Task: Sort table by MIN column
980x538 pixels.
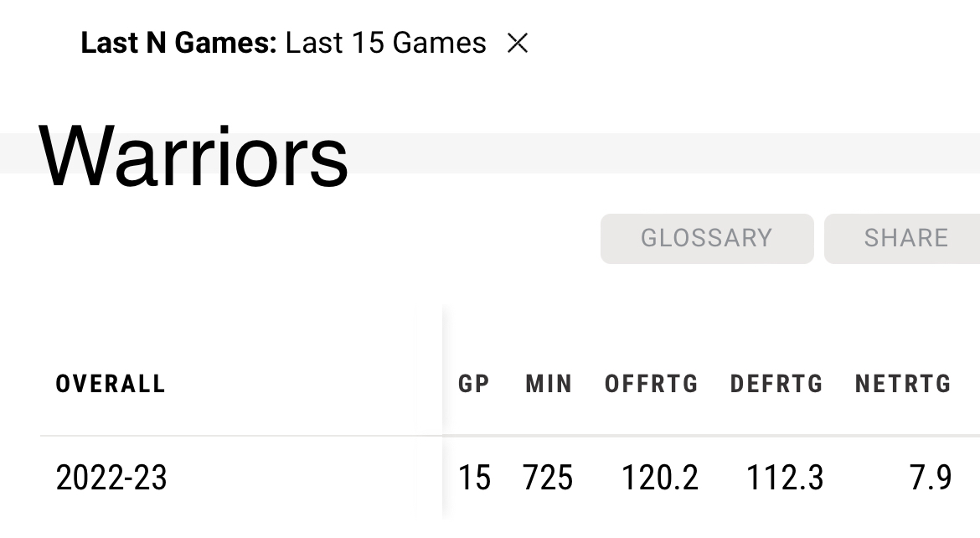Action: [x=549, y=385]
